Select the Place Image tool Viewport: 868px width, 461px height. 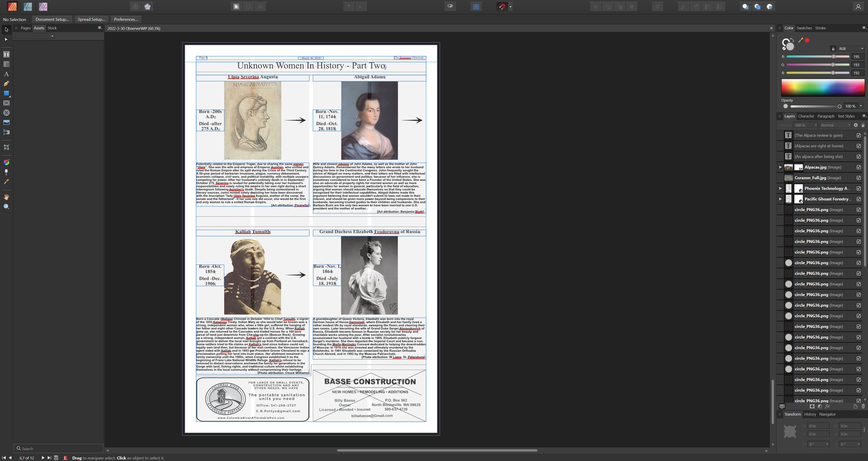click(6, 123)
